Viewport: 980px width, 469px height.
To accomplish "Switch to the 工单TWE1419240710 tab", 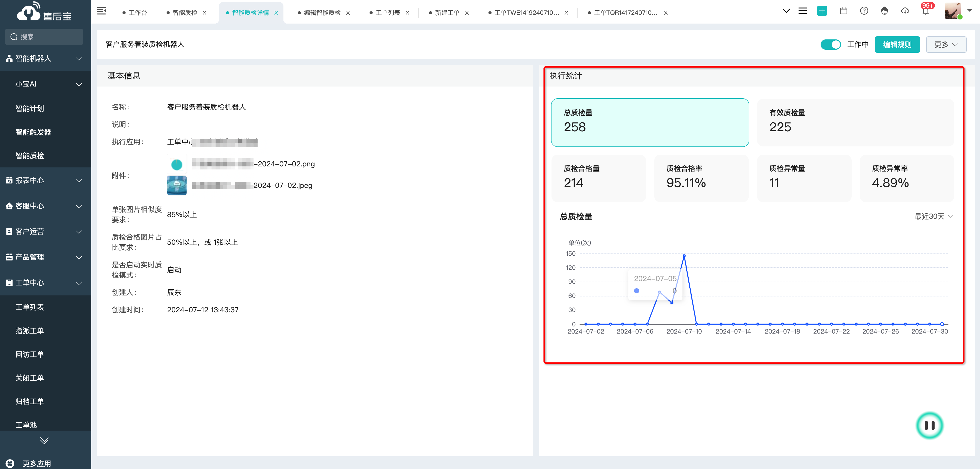I will [524, 13].
